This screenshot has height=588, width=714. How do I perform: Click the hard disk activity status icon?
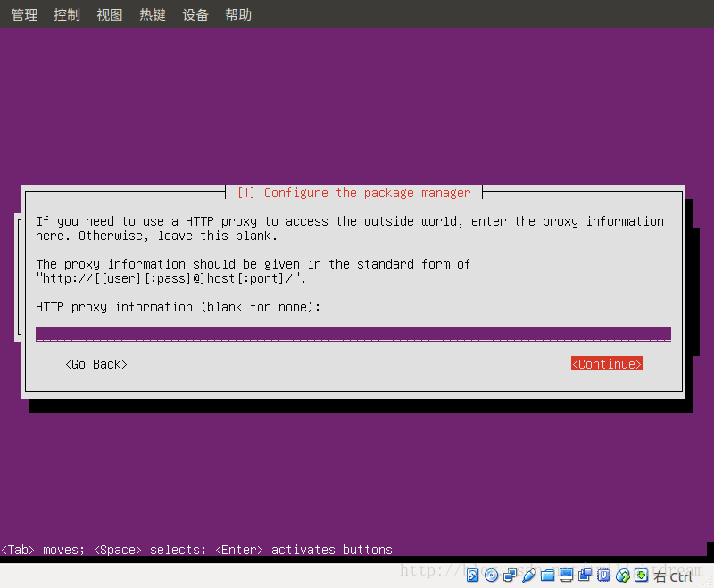pyautogui.click(x=472, y=576)
